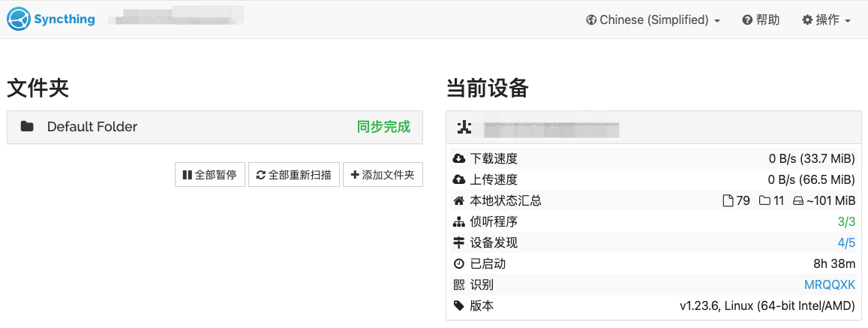Open the Chinese (Simplified) language dropdown
The height and width of the screenshot is (328, 868).
point(653,20)
